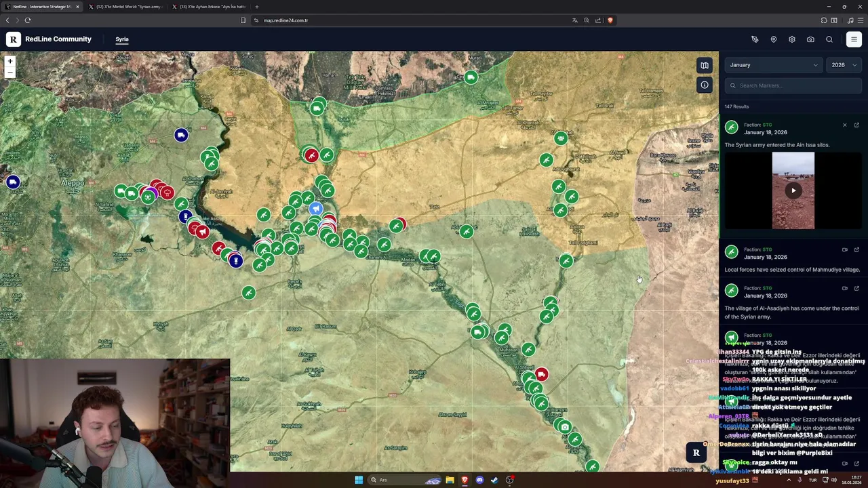
Task: Click the light blue megaphone marker
Action: (315, 209)
